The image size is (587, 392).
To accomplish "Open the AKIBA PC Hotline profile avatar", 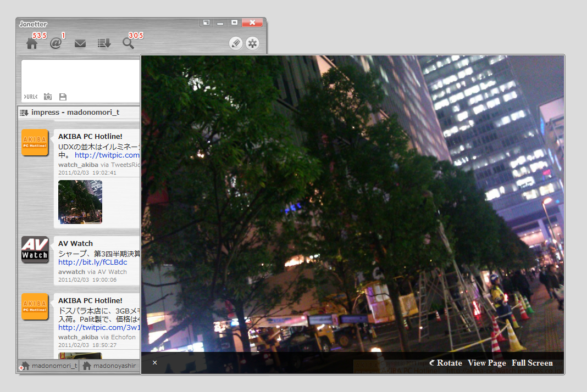I will (x=35, y=142).
